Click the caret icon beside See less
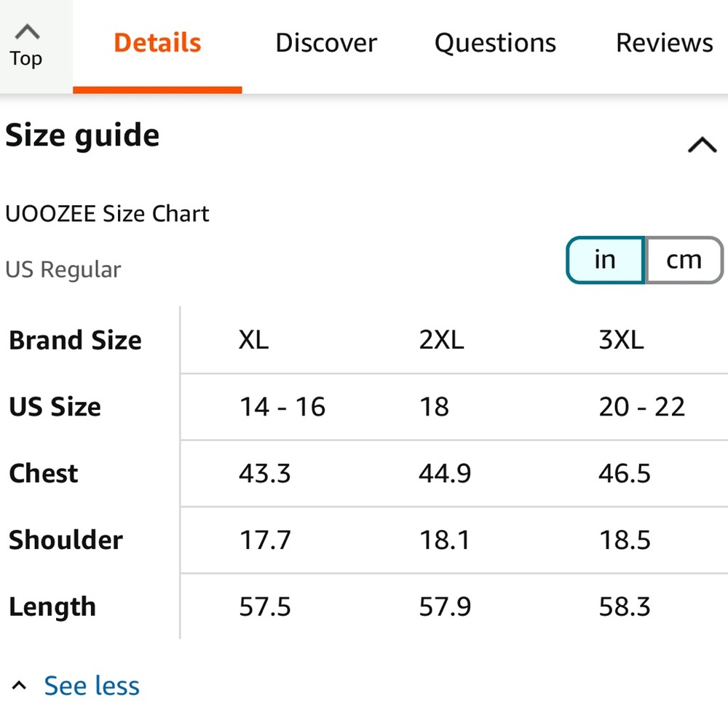 point(19,685)
